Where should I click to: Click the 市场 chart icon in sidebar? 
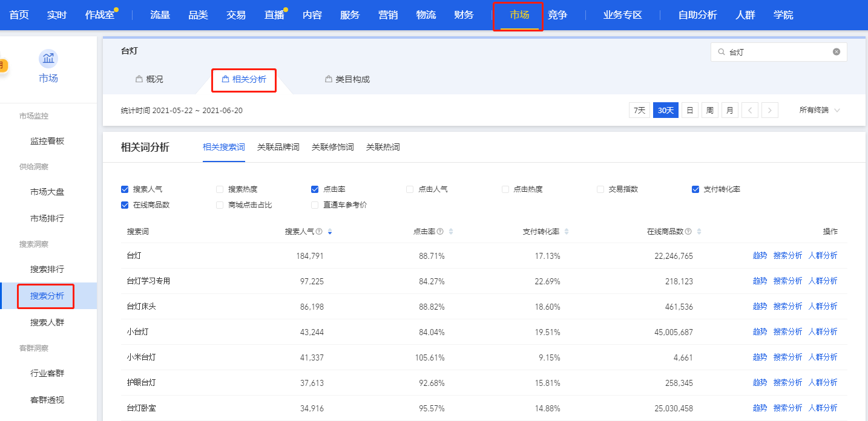pyautogui.click(x=48, y=59)
